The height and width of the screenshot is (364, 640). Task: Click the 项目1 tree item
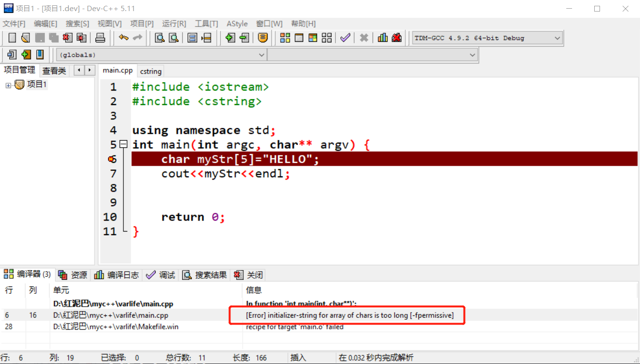coord(37,85)
